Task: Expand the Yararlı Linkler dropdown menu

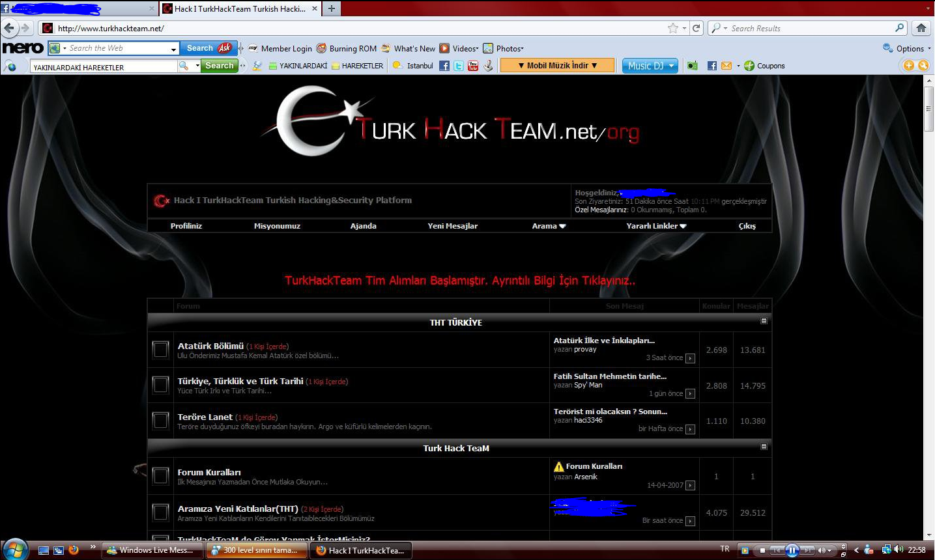Action: tap(656, 226)
